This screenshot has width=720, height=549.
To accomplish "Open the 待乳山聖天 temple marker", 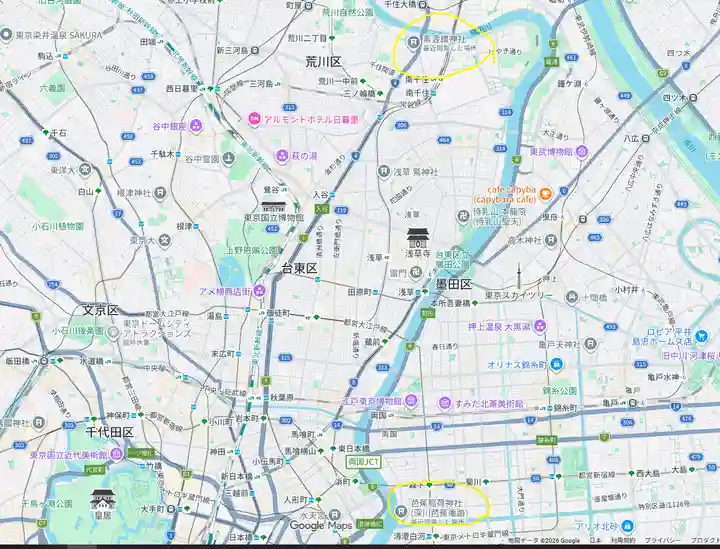I will click(463, 216).
